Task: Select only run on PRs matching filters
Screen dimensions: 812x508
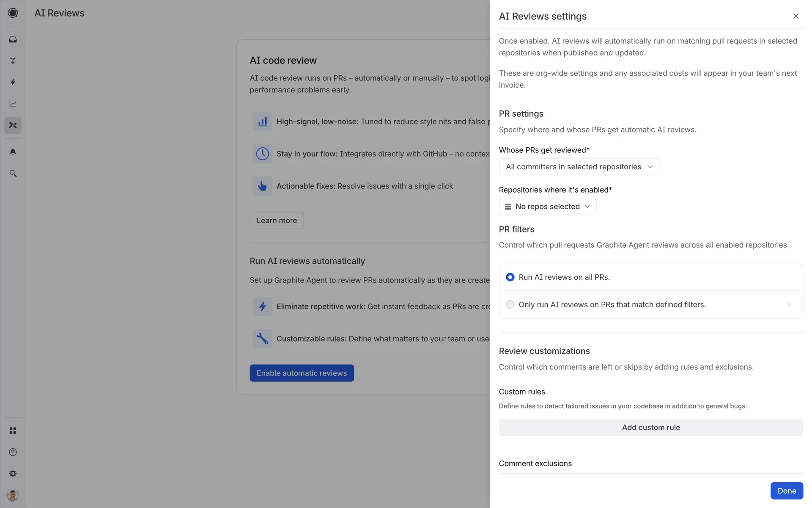Action: (x=510, y=305)
